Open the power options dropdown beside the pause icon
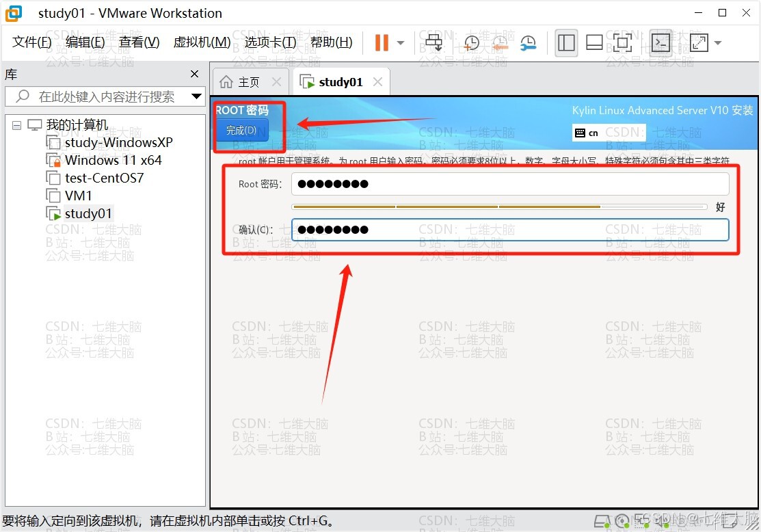761x532 pixels. pyautogui.click(x=401, y=42)
